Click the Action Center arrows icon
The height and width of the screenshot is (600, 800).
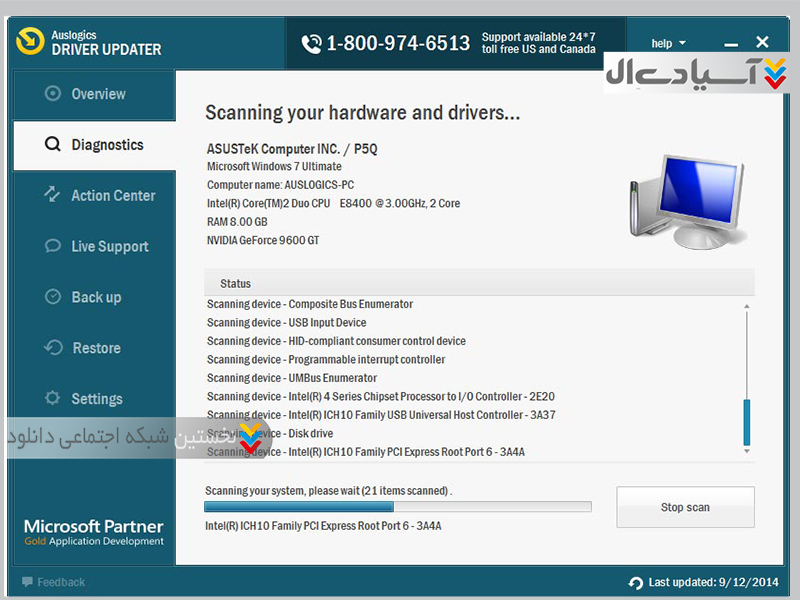coord(53,195)
